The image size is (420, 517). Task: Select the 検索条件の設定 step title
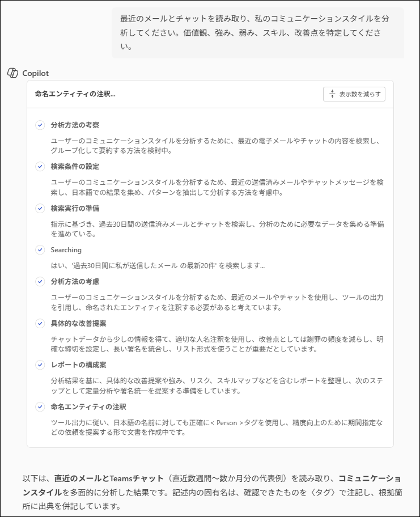tap(75, 167)
